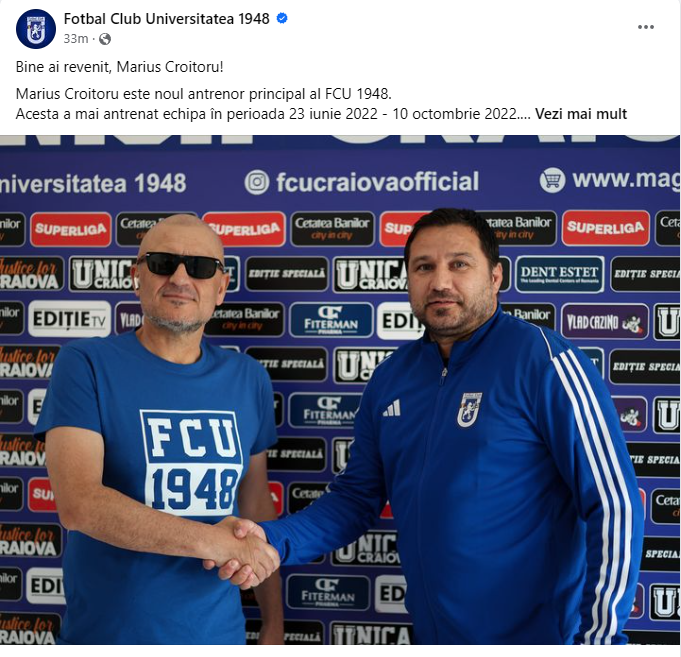Click the central Fiterman Pharma logo
681x657 pixels.
(x=331, y=320)
